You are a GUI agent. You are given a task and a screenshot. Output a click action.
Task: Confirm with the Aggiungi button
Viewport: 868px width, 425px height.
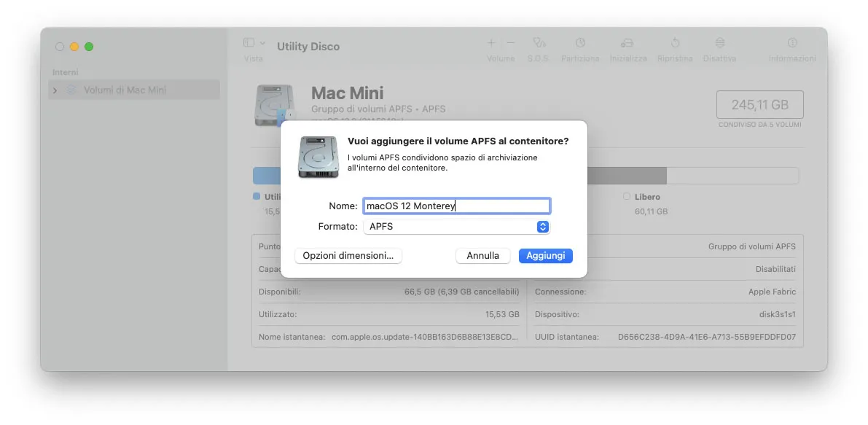pos(545,255)
